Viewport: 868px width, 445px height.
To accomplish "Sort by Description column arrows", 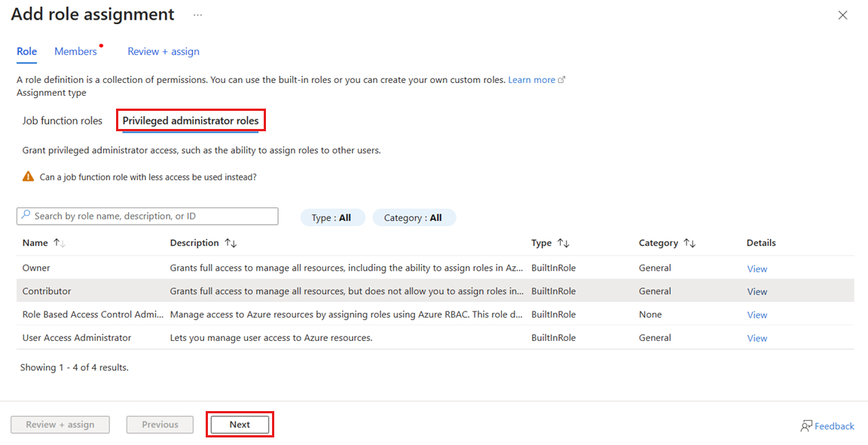I will (x=231, y=243).
